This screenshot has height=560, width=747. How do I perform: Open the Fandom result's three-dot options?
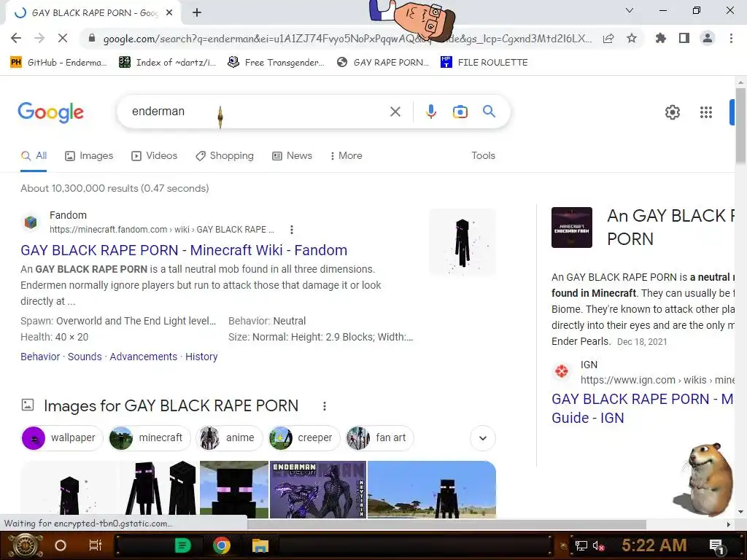(x=292, y=230)
